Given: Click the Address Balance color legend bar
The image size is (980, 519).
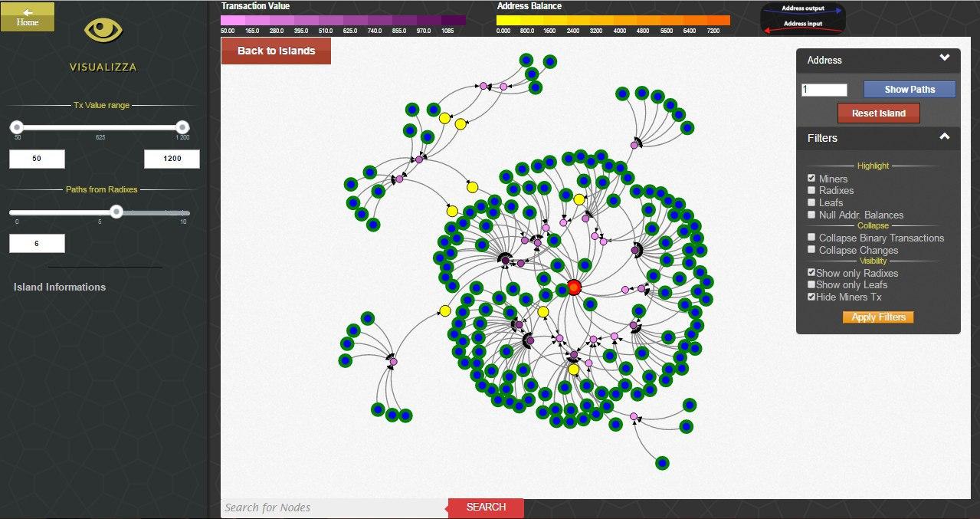Looking at the screenshot, I should point(614,20).
